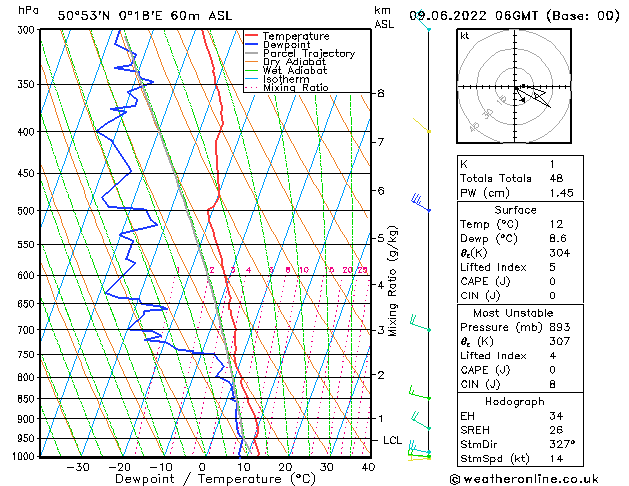Click 'Mixing Ratio' legend text
The height and width of the screenshot is (486, 629).
296,88
